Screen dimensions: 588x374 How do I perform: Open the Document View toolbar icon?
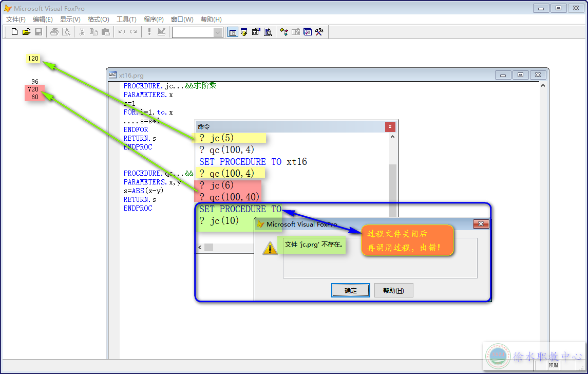268,32
